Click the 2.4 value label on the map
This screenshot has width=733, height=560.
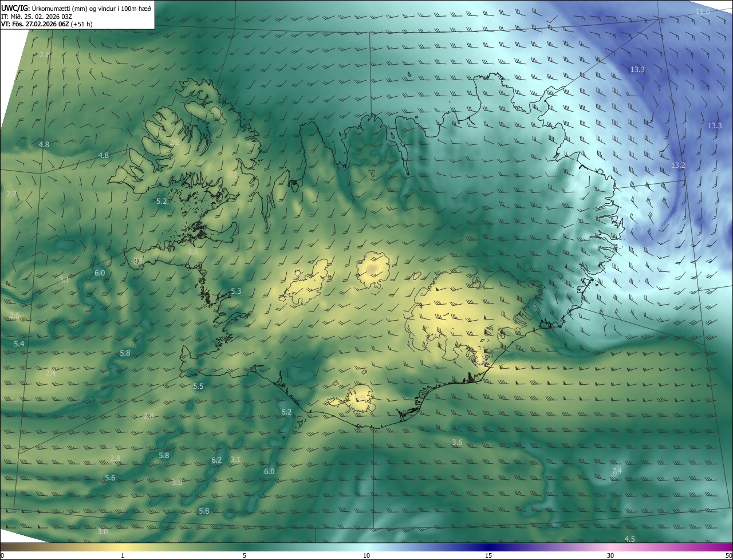tap(51, 373)
